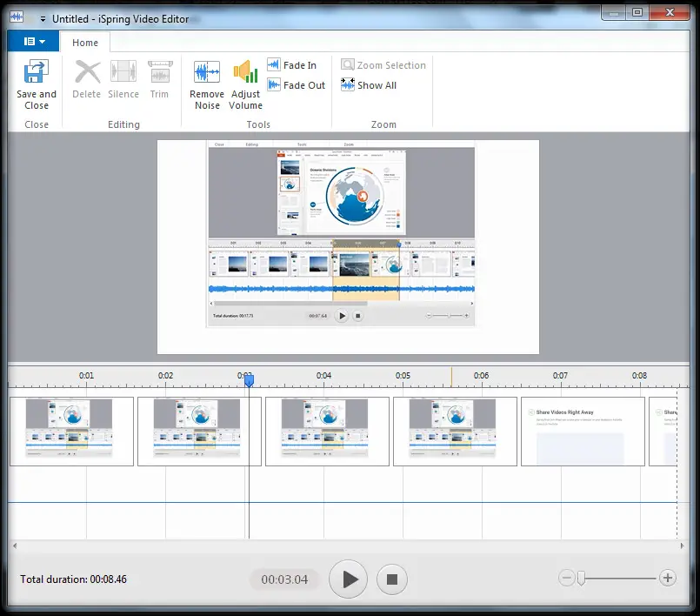Screen dimensions: 700x616
Task: Click the Save and Close icon
Action: point(37,73)
